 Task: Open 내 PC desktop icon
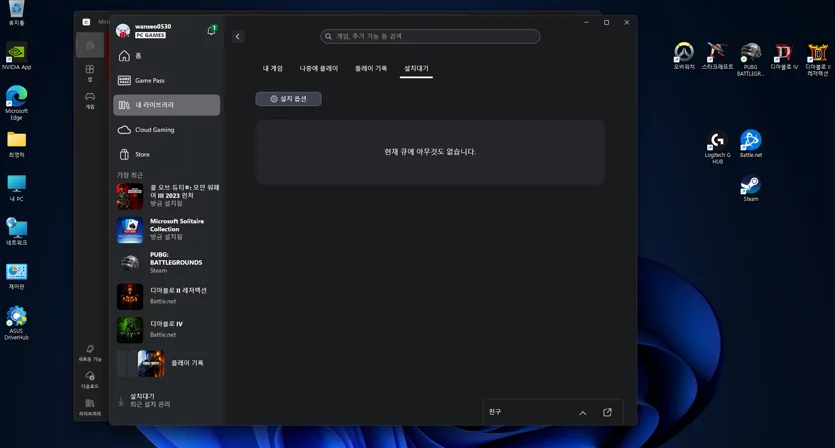click(17, 188)
